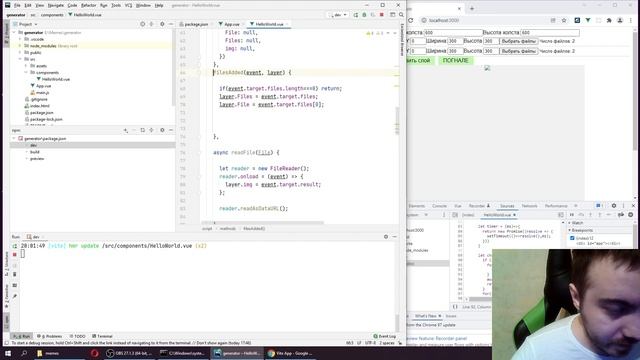Click the pretty-print braces icon in DevTools
This screenshot has height=360, width=640.
pyautogui.click(x=455, y=307)
